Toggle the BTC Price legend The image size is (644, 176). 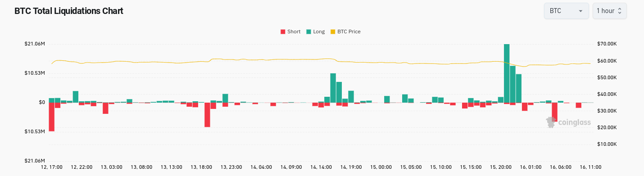coord(345,32)
